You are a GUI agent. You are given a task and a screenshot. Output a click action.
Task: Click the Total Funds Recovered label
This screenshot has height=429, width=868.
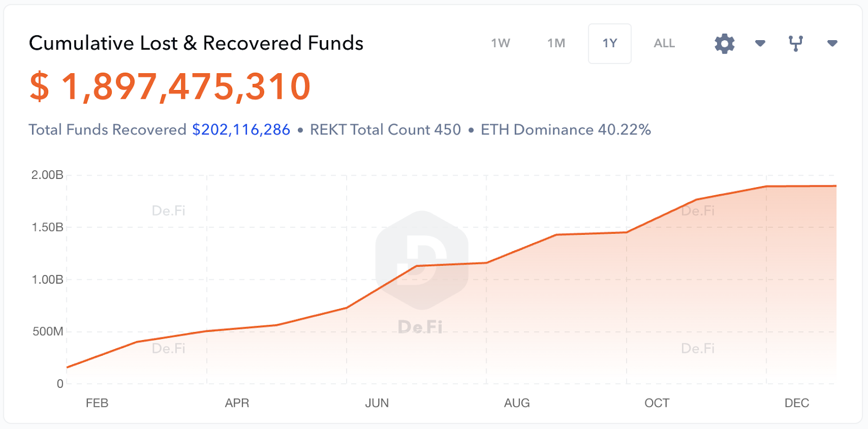click(x=107, y=130)
